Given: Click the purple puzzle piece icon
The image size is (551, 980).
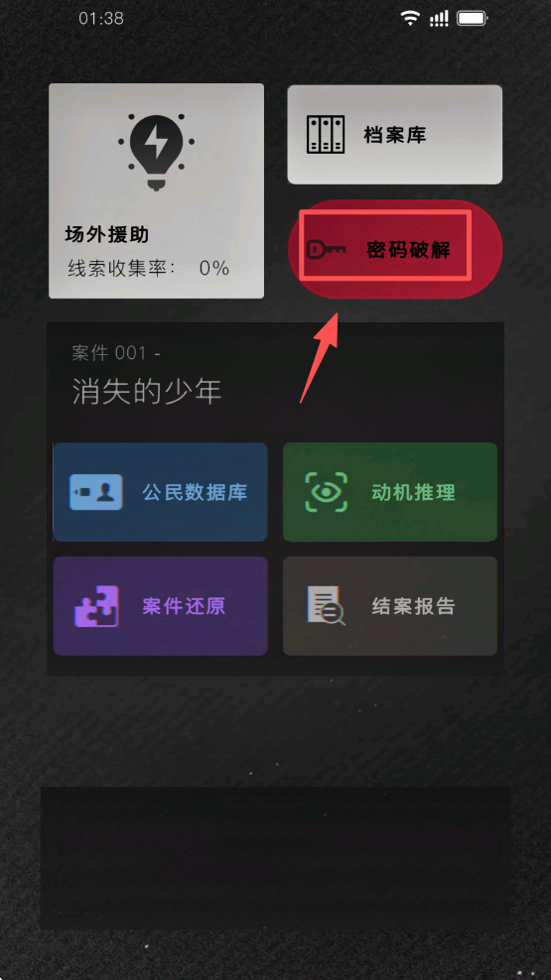Looking at the screenshot, I should [x=95, y=606].
